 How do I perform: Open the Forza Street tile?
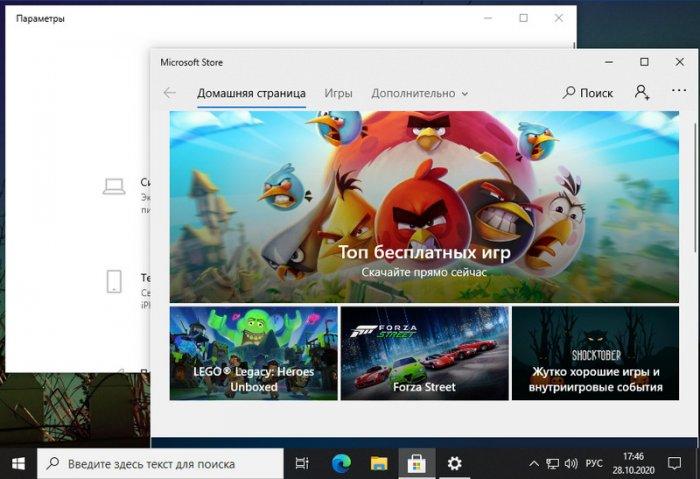[424, 353]
